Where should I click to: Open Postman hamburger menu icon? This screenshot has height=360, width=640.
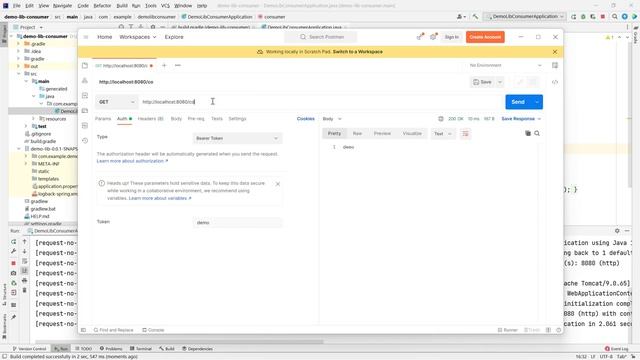86,37
